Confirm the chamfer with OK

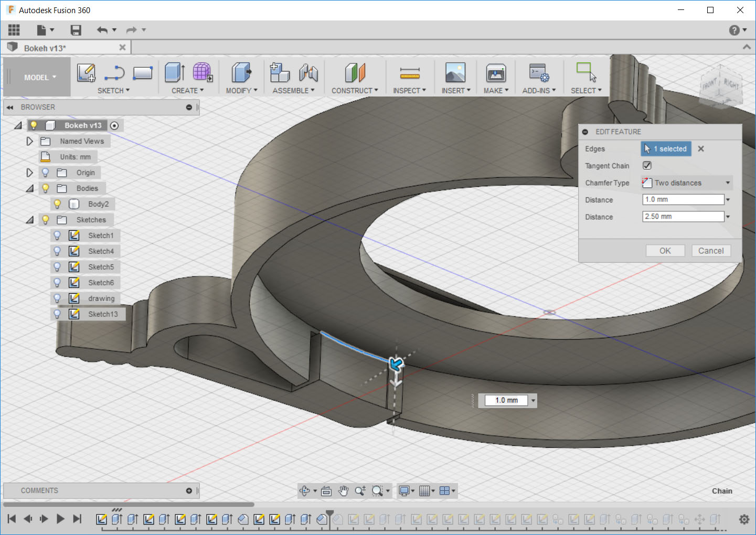pyautogui.click(x=665, y=251)
